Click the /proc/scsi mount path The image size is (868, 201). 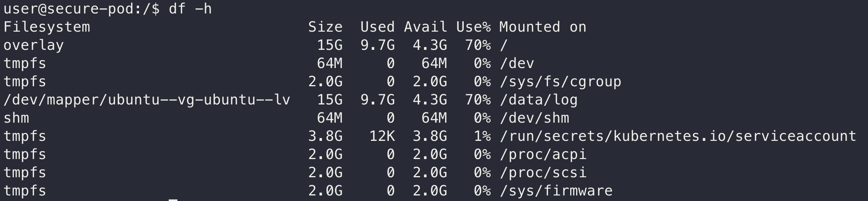click(543, 173)
